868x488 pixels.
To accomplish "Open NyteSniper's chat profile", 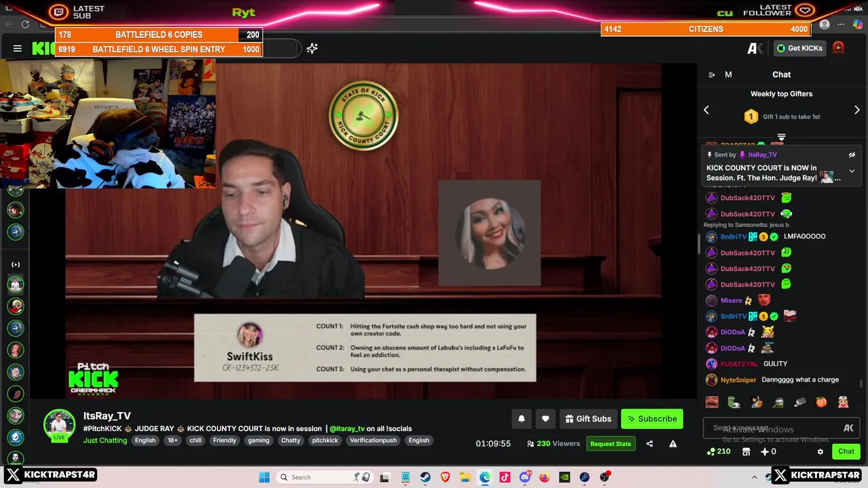I will point(738,380).
